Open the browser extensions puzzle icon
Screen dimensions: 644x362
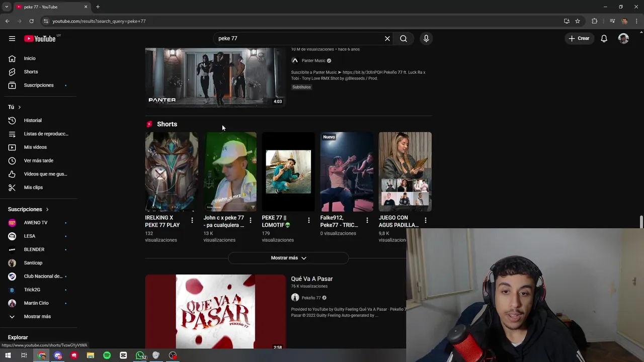(x=594, y=21)
